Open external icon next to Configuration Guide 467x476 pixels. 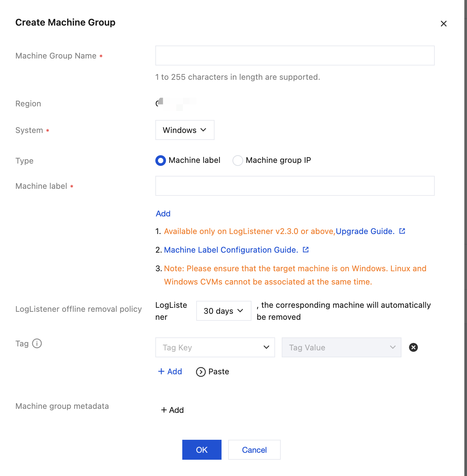click(306, 250)
